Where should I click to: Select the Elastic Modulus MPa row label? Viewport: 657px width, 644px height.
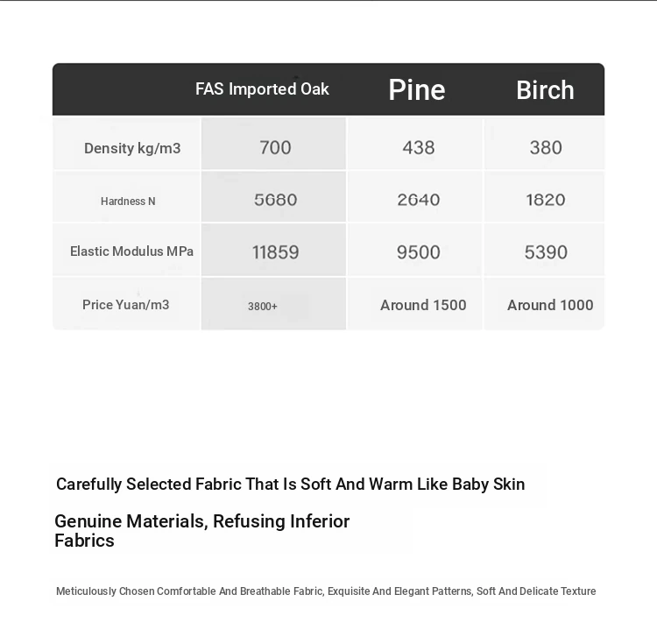(x=131, y=251)
